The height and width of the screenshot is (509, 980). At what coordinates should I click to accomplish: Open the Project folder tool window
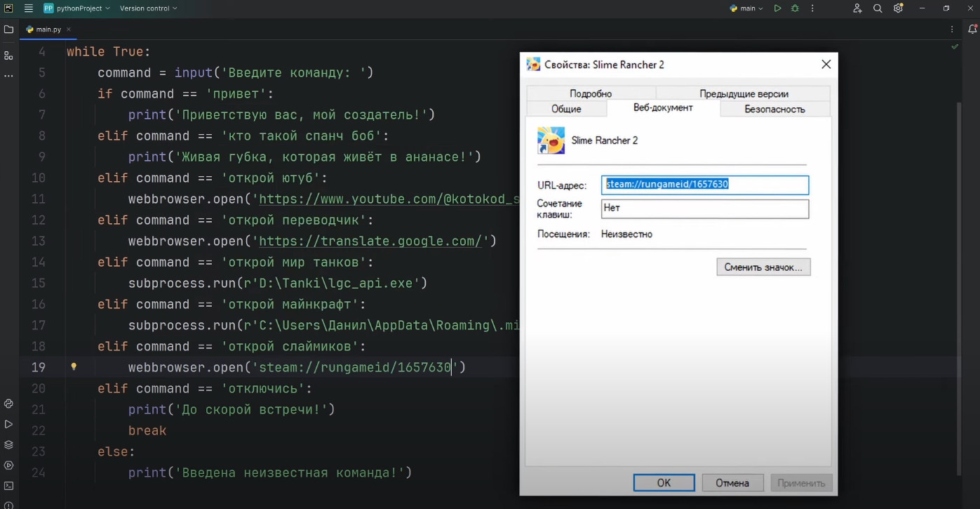click(8, 29)
